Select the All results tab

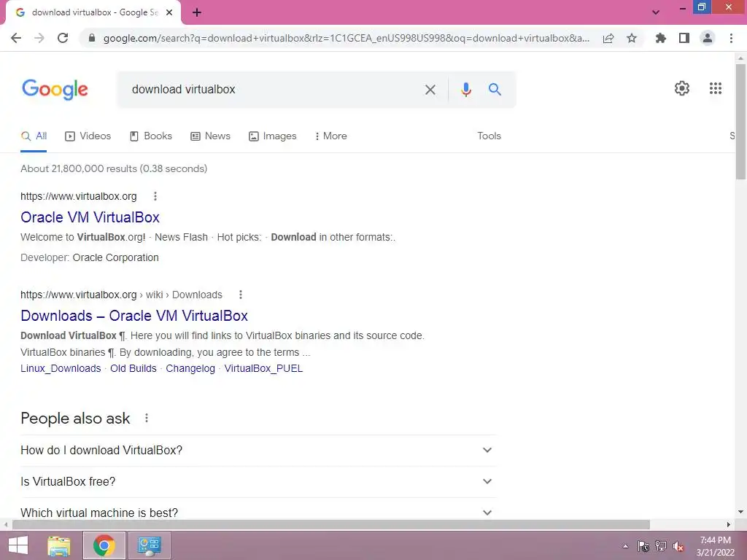(x=34, y=136)
